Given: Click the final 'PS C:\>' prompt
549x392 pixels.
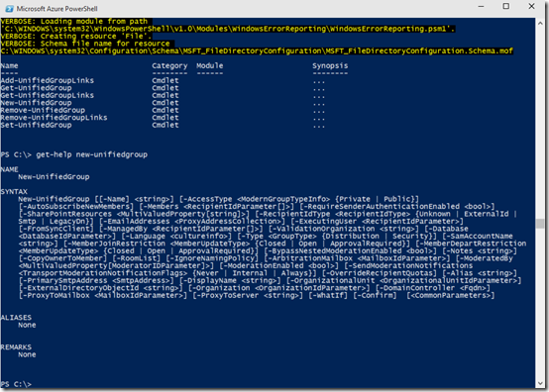Looking at the screenshot, I should click(16, 384).
